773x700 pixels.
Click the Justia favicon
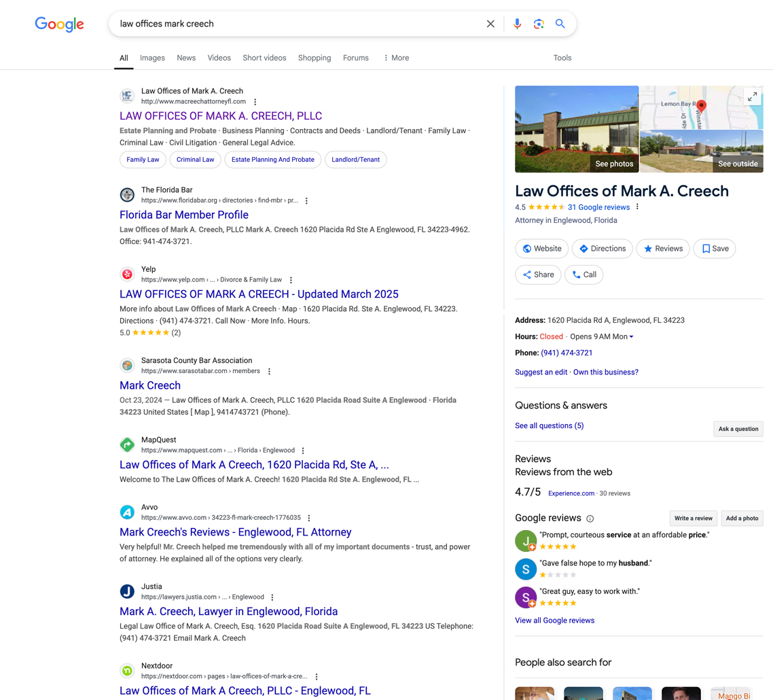(x=127, y=591)
